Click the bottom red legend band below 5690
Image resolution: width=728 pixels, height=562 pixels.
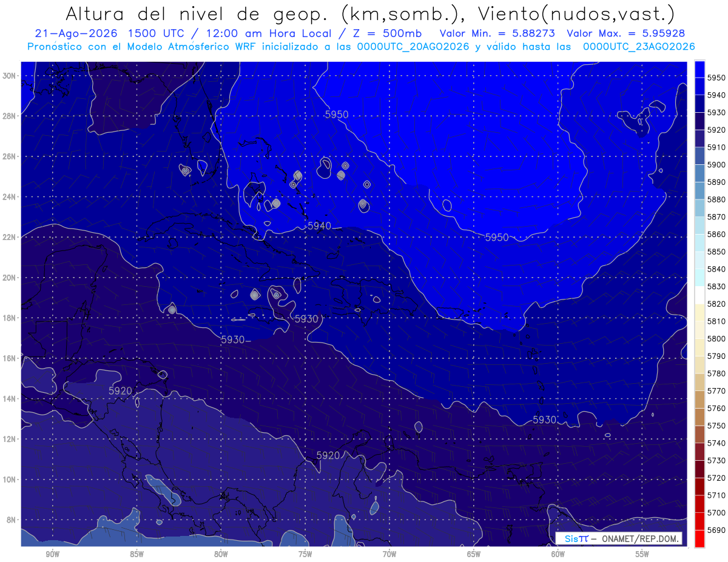coord(699,538)
